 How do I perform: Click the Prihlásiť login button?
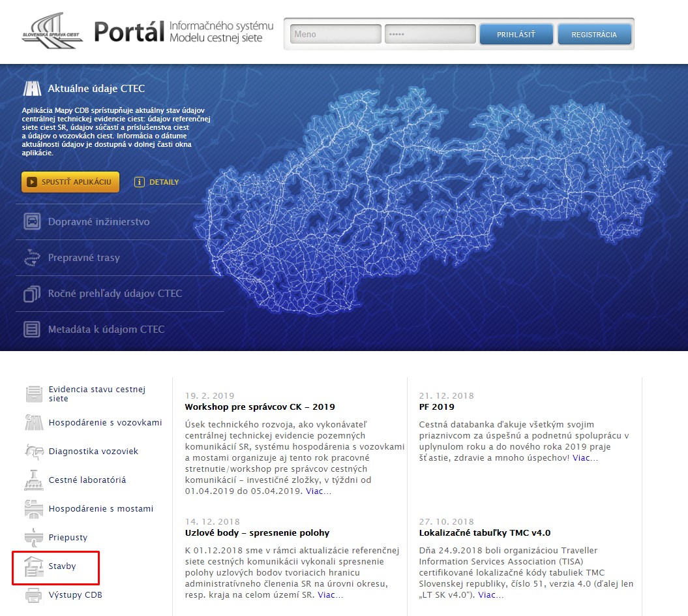pyautogui.click(x=516, y=35)
